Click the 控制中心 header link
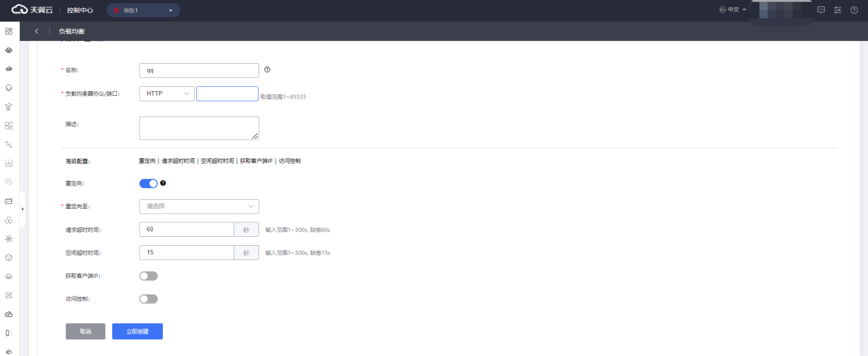The width and height of the screenshot is (868, 356). click(x=80, y=10)
